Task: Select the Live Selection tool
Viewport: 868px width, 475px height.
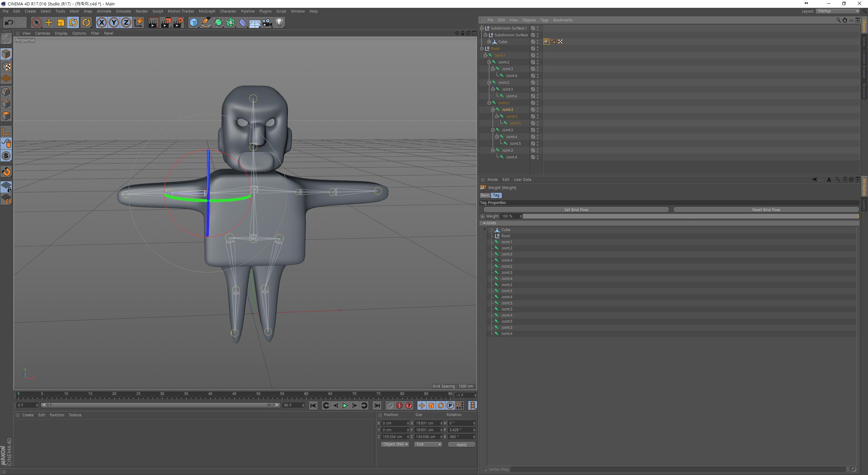Action: 36,23
